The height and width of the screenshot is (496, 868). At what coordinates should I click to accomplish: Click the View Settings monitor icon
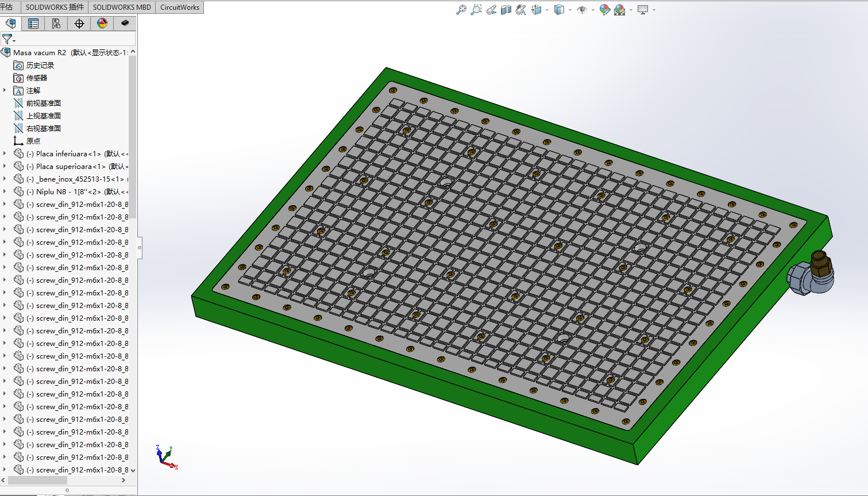point(643,10)
